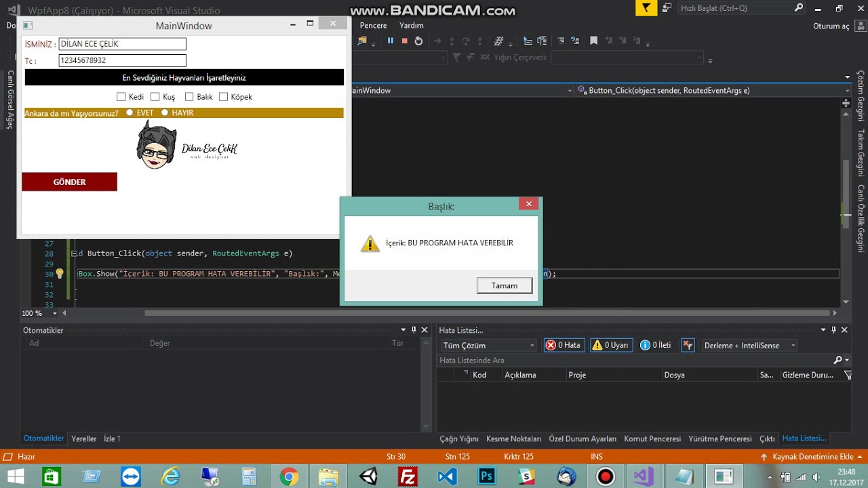Open FileZilla from the taskbar
This screenshot has height=488, width=868.
(408, 476)
